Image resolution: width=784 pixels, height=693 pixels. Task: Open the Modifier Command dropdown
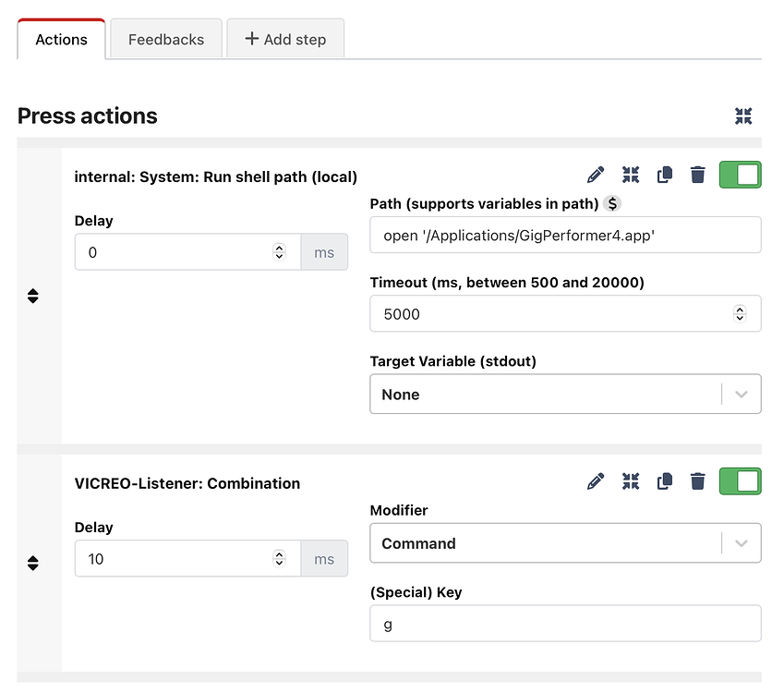(565, 543)
